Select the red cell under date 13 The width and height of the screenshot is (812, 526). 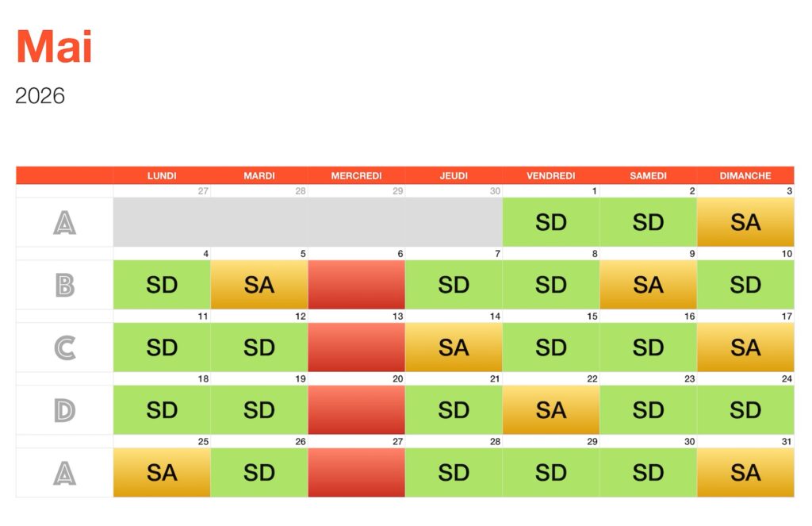(x=356, y=347)
